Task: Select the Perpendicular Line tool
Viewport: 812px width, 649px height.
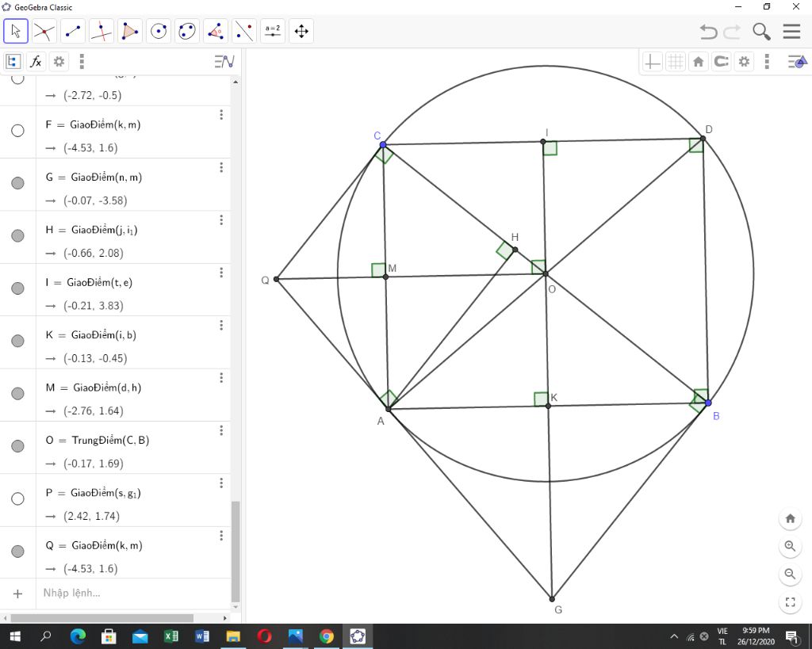Action: coord(101,31)
